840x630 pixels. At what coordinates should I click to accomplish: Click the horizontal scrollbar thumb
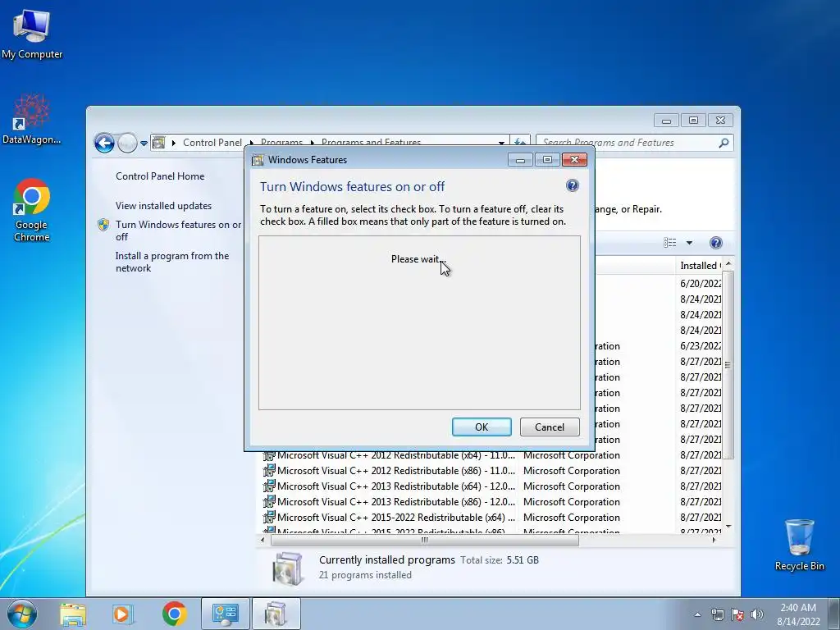click(x=425, y=540)
